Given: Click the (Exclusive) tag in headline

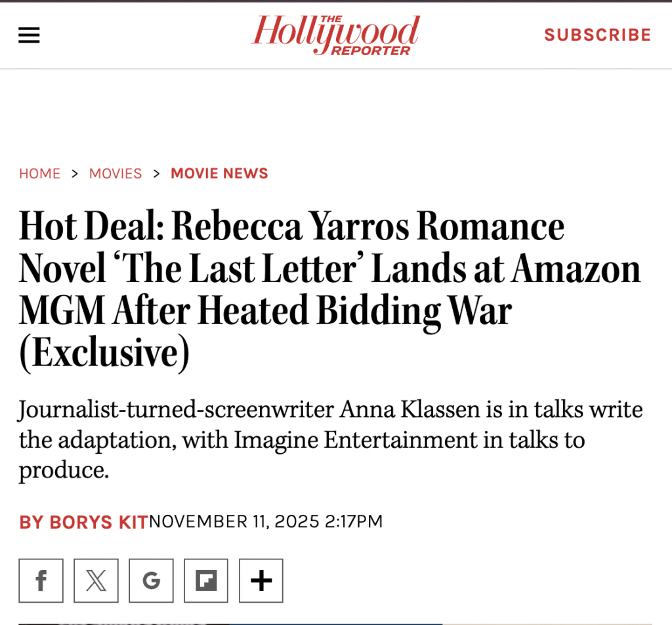Looking at the screenshot, I should tap(104, 353).
